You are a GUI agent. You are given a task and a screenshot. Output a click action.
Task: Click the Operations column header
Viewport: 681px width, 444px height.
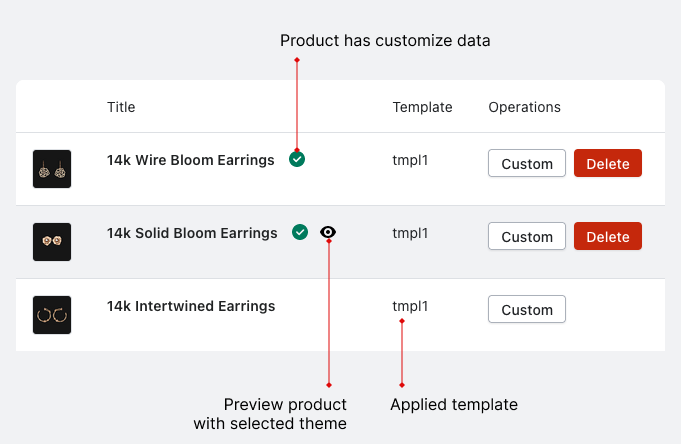[x=524, y=107]
